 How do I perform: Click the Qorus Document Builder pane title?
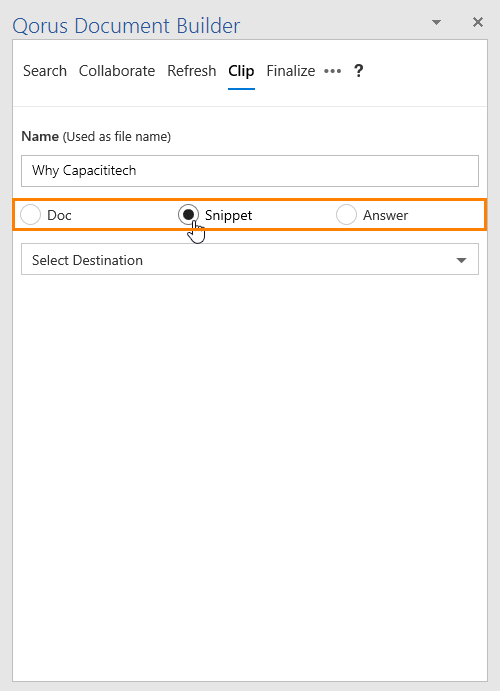(x=126, y=26)
